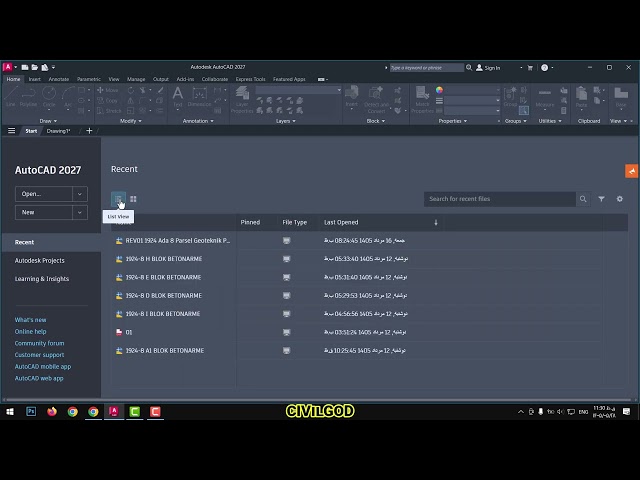Click the Group tool
The image size is (640, 480).
(510, 97)
